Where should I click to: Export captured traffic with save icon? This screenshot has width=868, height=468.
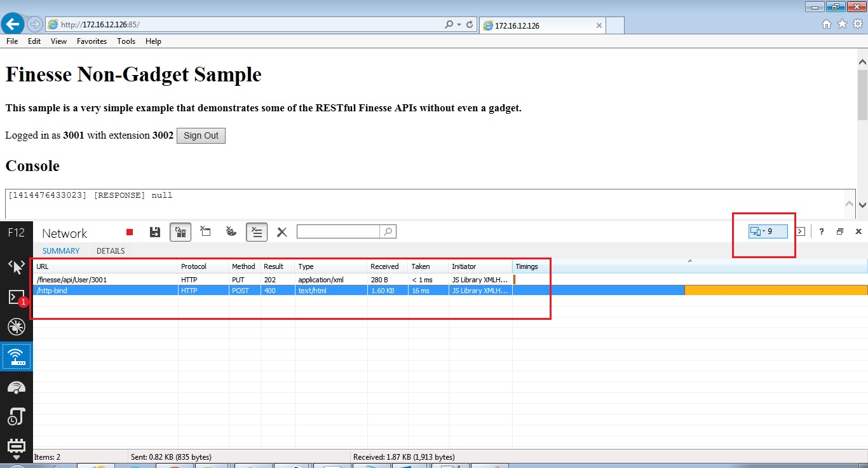[155, 232]
